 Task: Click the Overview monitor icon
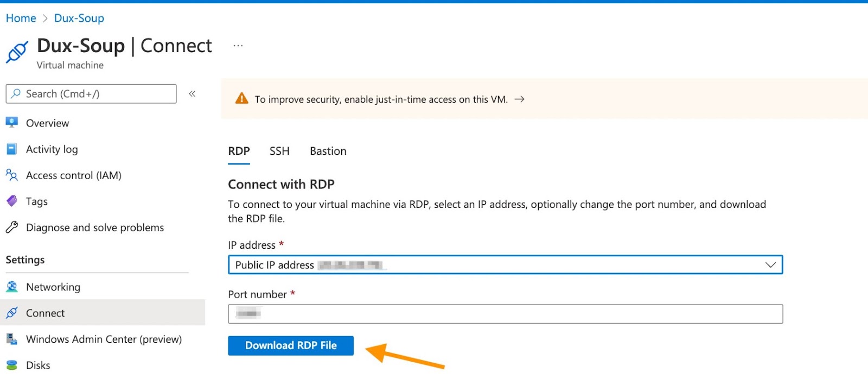coord(12,123)
